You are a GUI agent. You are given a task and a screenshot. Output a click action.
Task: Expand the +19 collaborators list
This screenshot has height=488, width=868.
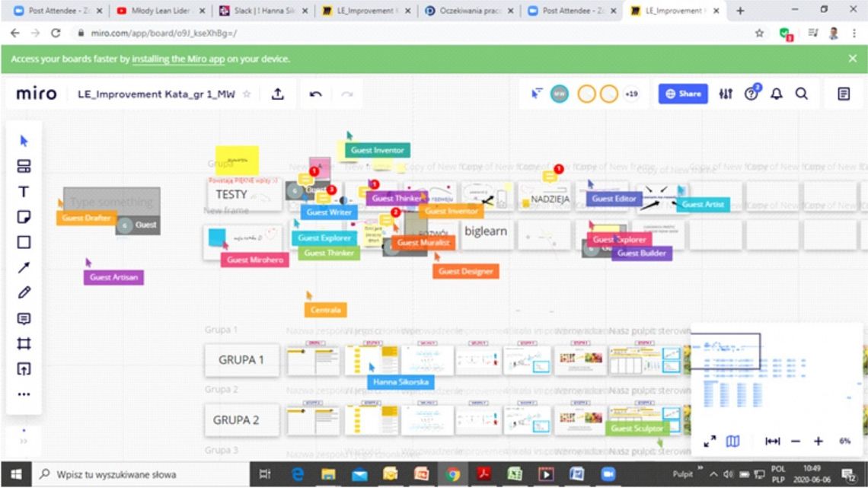click(x=630, y=94)
